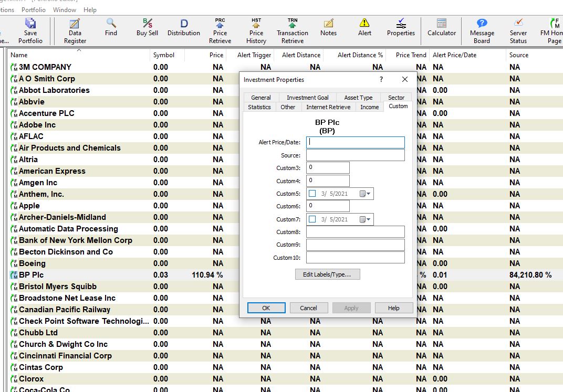Screen dimensions: 563x392
Task: Click the Alert Price/Date input field
Action: [x=355, y=142]
